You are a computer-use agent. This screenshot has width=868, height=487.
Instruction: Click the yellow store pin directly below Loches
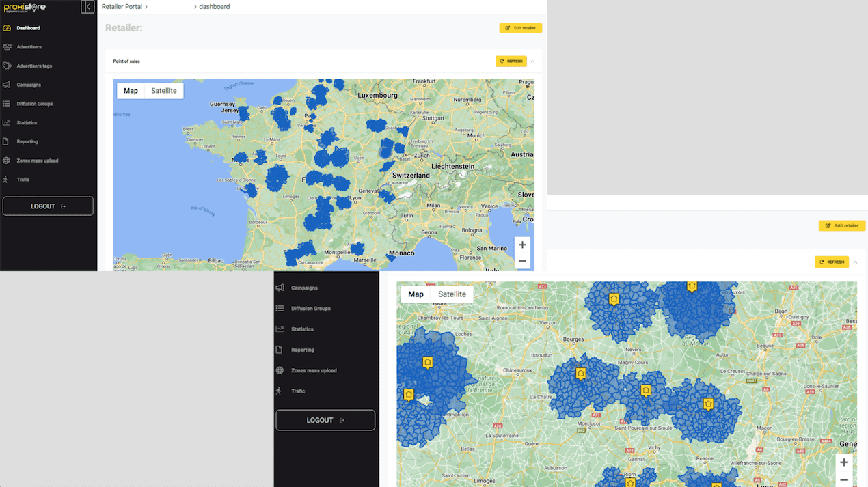click(x=428, y=362)
